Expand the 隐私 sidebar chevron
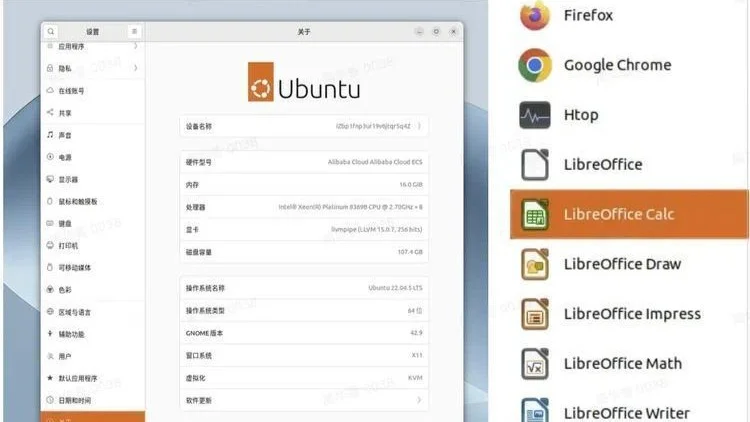 pos(136,68)
